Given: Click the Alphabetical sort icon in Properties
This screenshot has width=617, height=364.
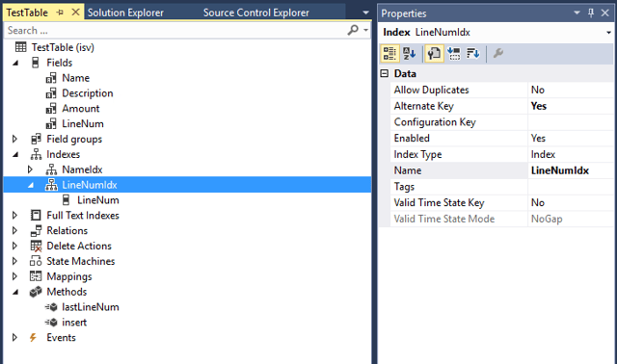Looking at the screenshot, I should (x=409, y=54).
